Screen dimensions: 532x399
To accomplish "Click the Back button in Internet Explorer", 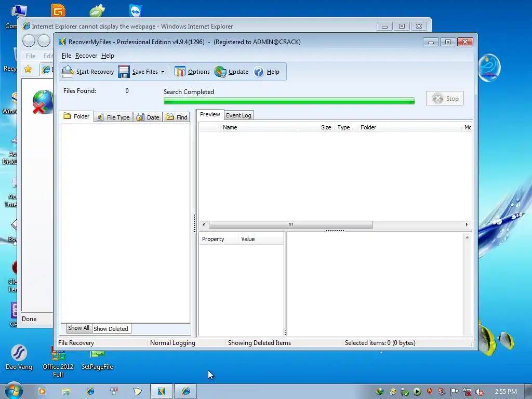I will coord(29,41).
